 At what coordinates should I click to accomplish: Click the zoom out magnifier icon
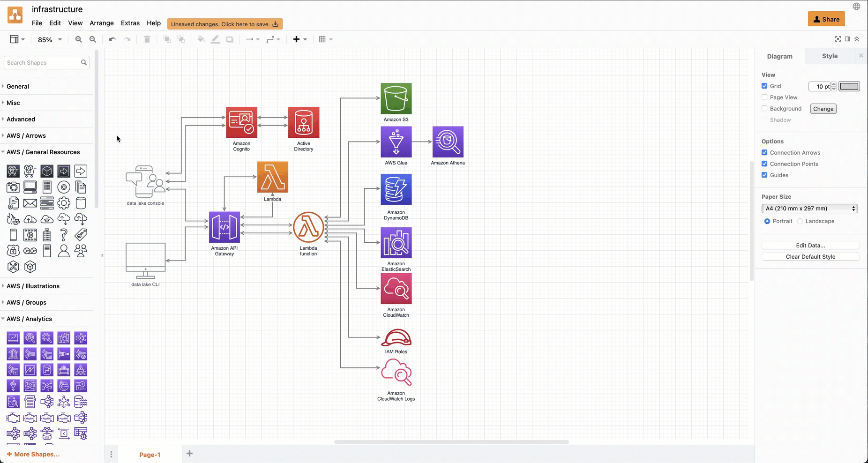coord(93,39)
